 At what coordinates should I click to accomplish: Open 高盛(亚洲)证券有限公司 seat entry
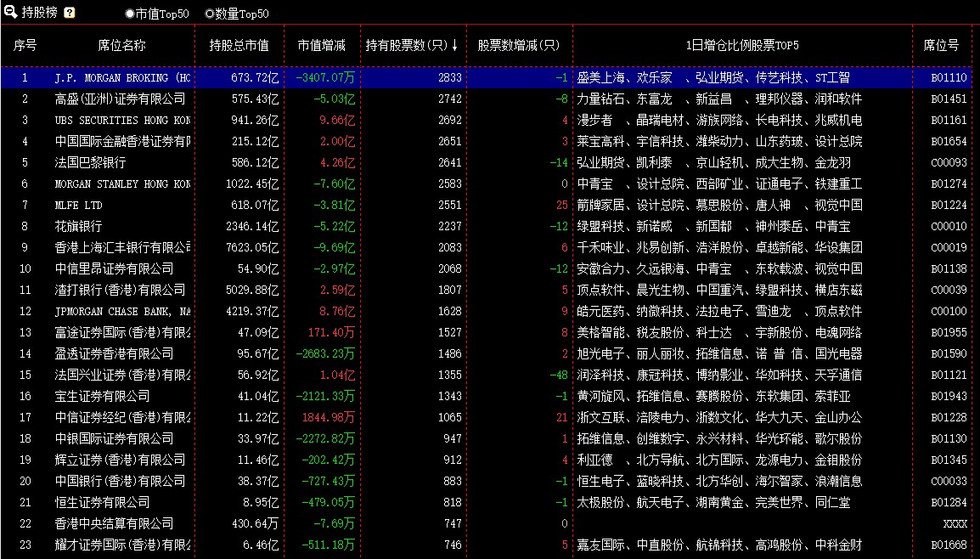click(120, 99)
